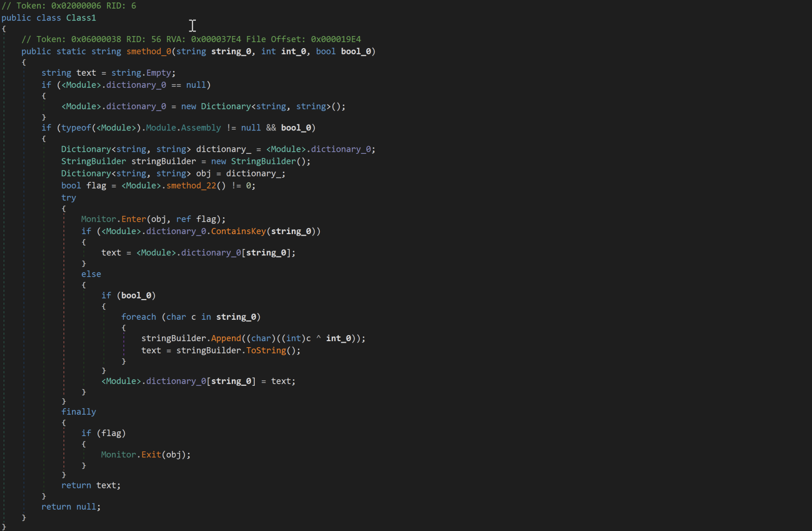Open the Assembly property reference
The height and width of the screenshot is (531, 812).
(x=201, y=128)
